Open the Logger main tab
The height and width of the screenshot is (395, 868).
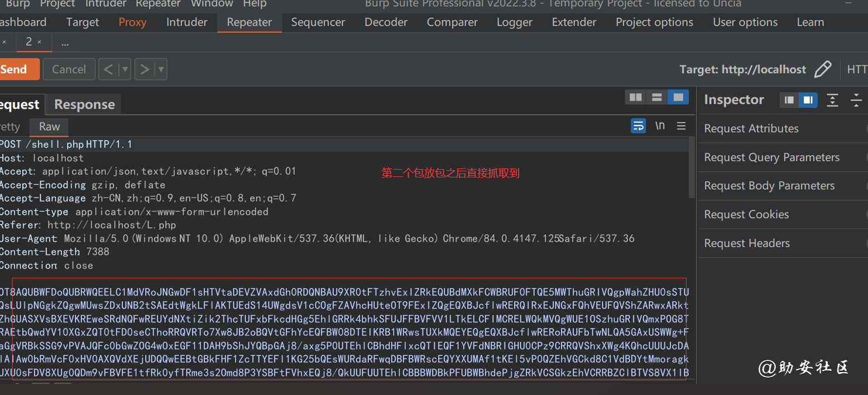point(514,22)
